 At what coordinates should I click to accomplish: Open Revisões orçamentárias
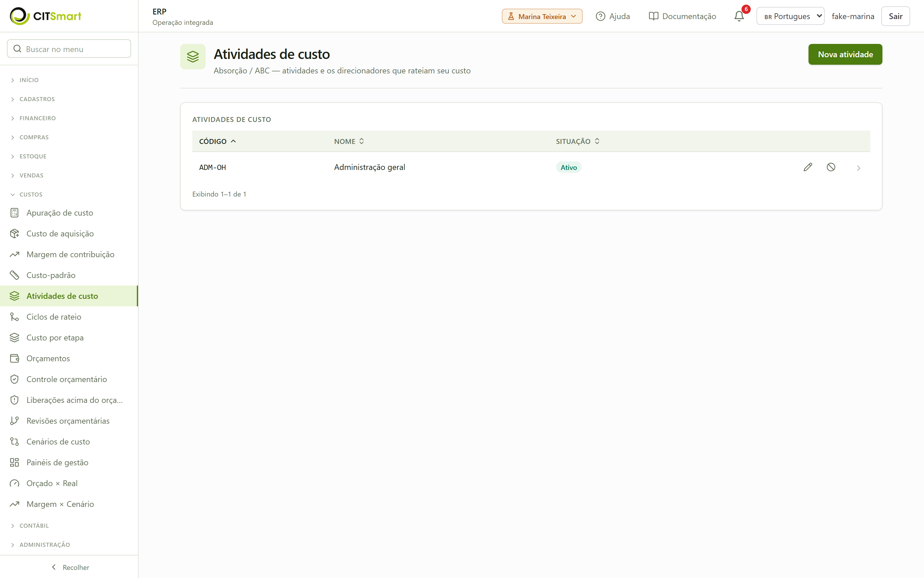click(x=69, y=421)
